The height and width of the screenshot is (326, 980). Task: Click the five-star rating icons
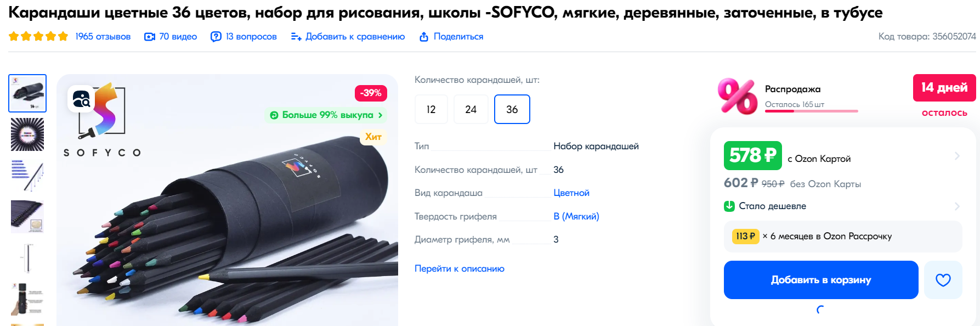[x=38, y=36]
